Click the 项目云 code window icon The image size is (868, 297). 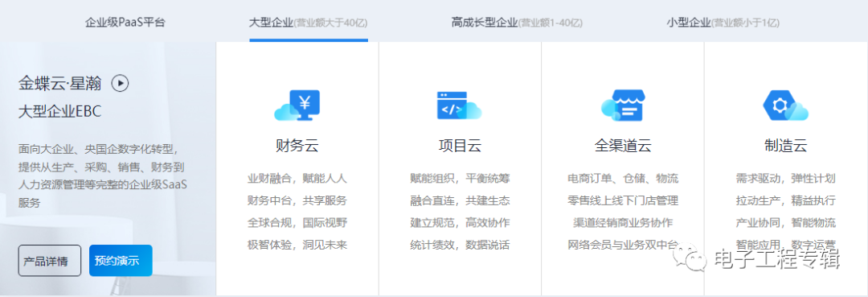coord(460,105)
